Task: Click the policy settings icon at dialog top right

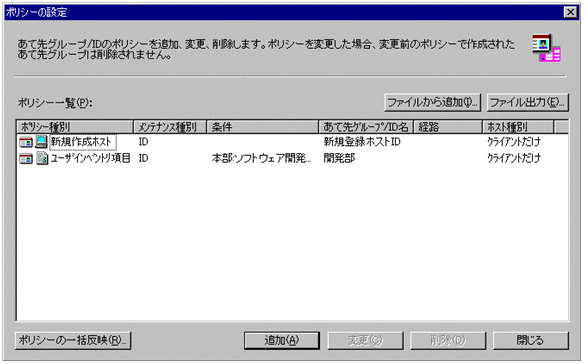Action: pos(546,48)
